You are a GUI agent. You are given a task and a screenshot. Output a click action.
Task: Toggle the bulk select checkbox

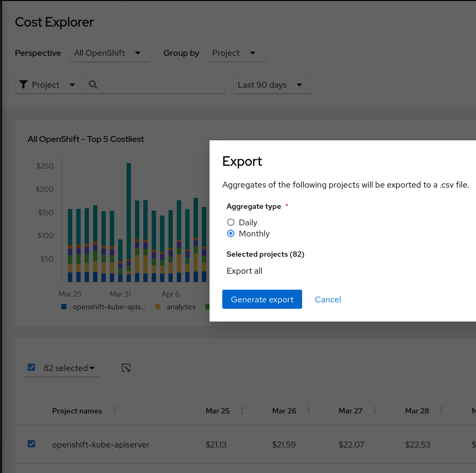(31, 367)
